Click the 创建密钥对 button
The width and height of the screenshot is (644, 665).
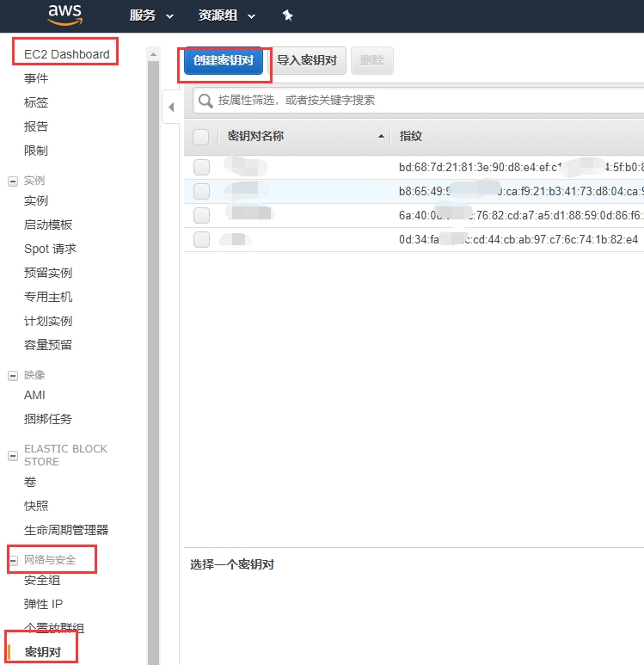[223, 61]
